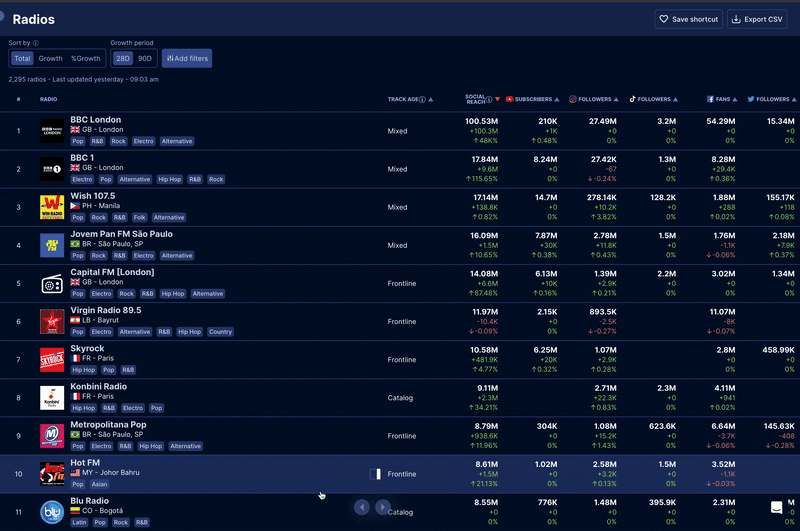Click the Save shortcut button
The height and width of the screenshot is (531, 800).
pos(688,19)
